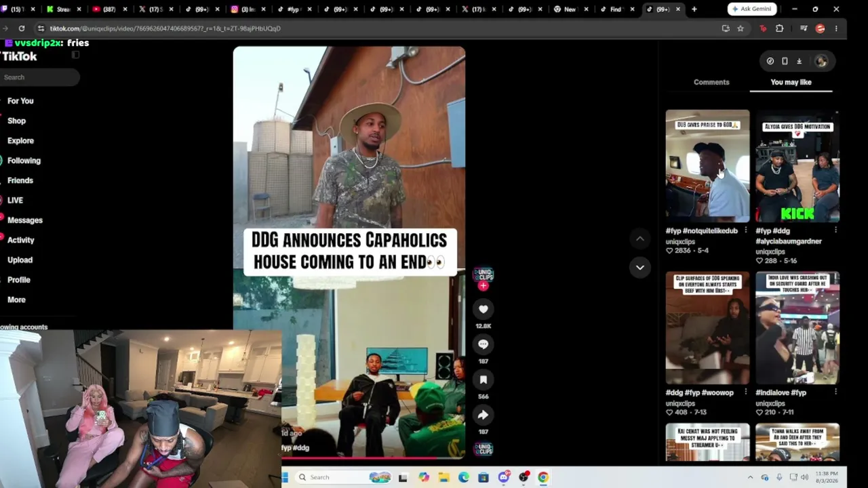
Task: Switch to the Comments tab
Action: (x=711, y=82)
